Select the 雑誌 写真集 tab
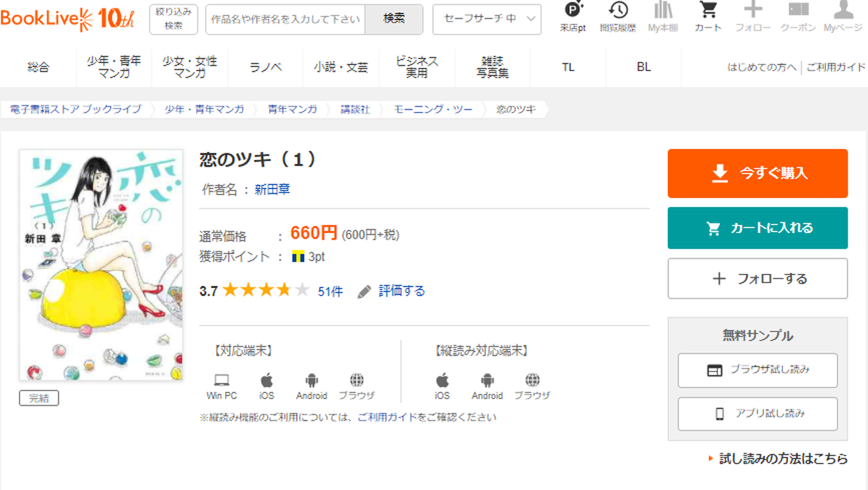The image size is (868, 490). [x=492, y=67]
